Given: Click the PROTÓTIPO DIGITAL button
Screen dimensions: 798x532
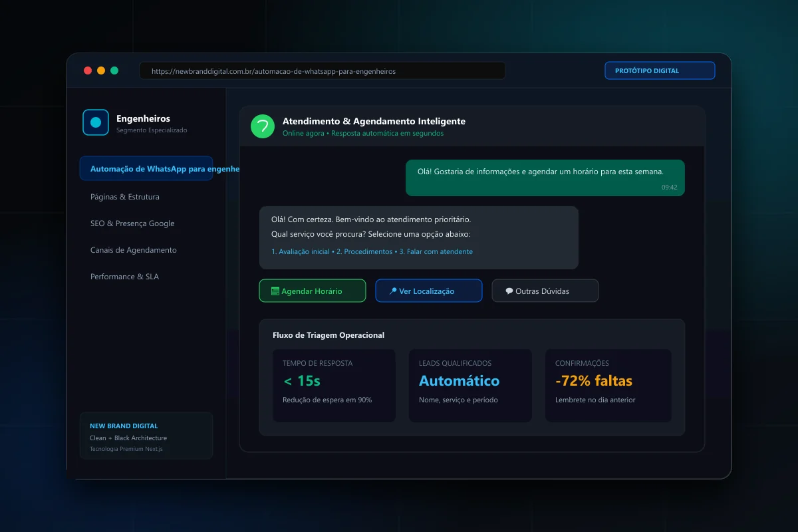Looking at the screenshot, I should click(x=660, y=70).
